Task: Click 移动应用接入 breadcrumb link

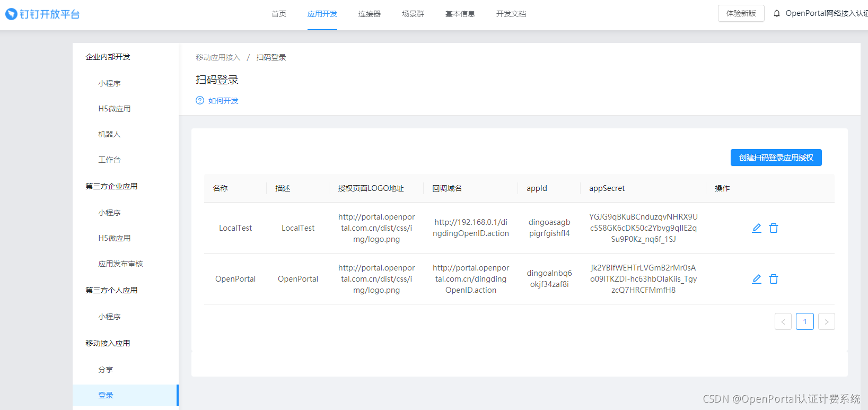Action: click(218, 57)
